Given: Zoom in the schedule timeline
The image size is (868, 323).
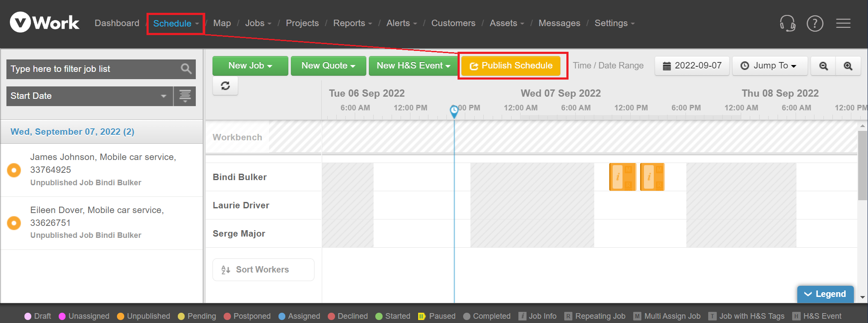Looking at the screenshot, I should [848, 66].
